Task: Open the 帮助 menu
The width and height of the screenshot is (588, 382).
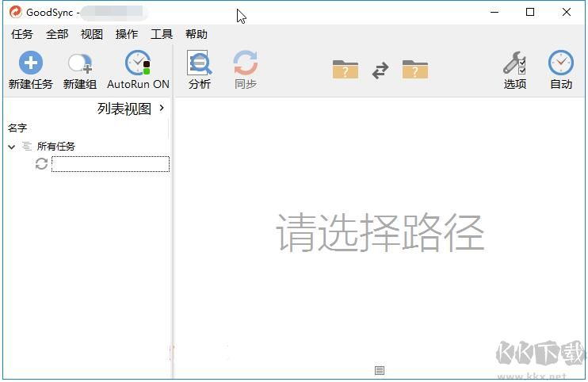Action: [197, 34]
